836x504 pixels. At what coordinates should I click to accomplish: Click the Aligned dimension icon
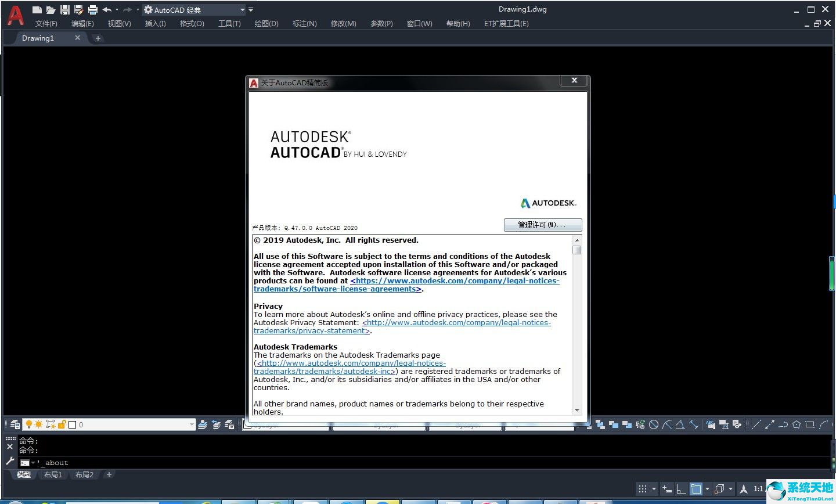693,424
